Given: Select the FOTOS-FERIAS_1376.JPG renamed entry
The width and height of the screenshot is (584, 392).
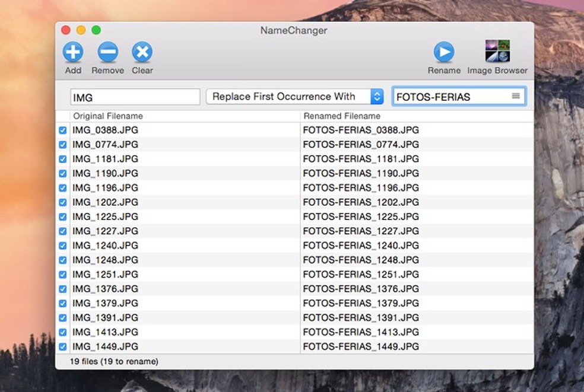Looking at the screenshot, I should click(361, 289).
